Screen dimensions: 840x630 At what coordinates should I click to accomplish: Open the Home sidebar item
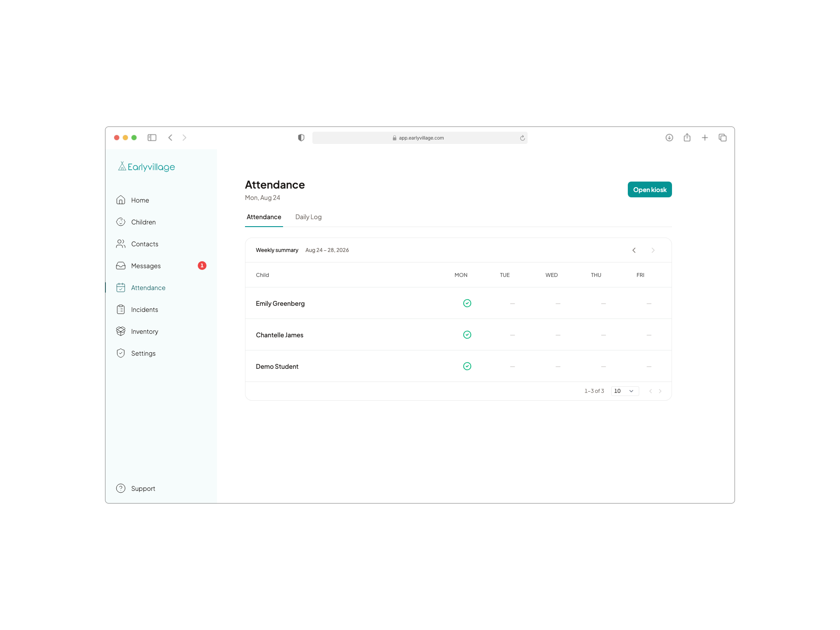161,200
